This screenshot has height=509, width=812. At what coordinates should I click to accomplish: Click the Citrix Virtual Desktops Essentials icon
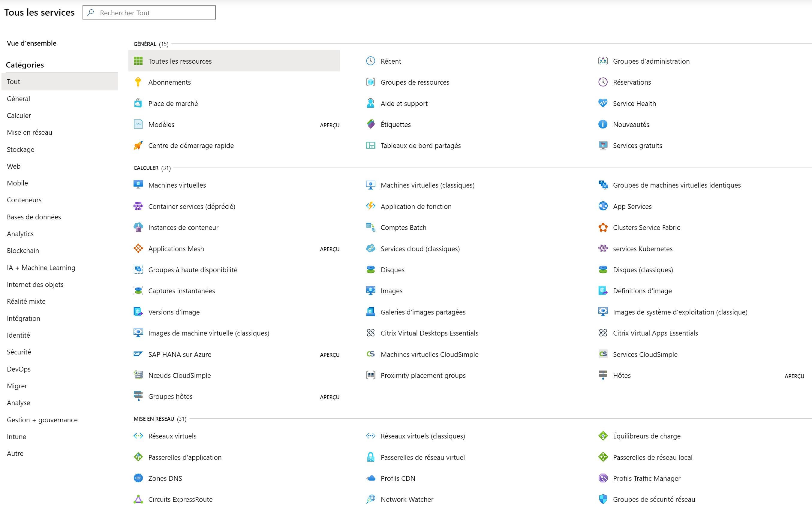click(371, 333)
